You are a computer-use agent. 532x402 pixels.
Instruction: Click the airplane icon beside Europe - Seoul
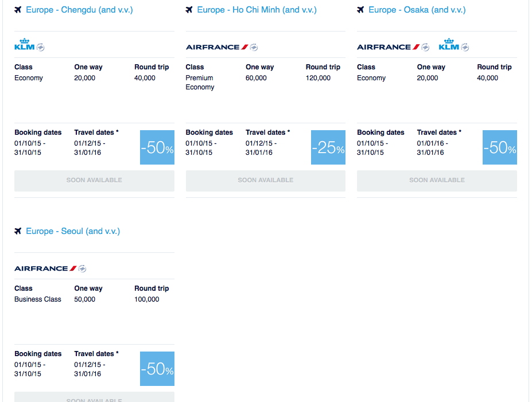(18, 231)
